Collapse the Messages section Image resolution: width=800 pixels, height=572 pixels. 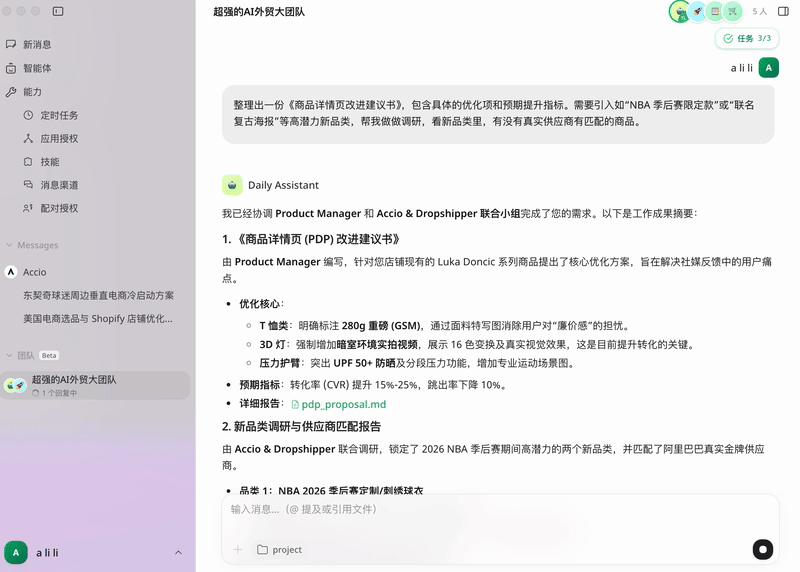pyautogui.click(x=32, y=245)
